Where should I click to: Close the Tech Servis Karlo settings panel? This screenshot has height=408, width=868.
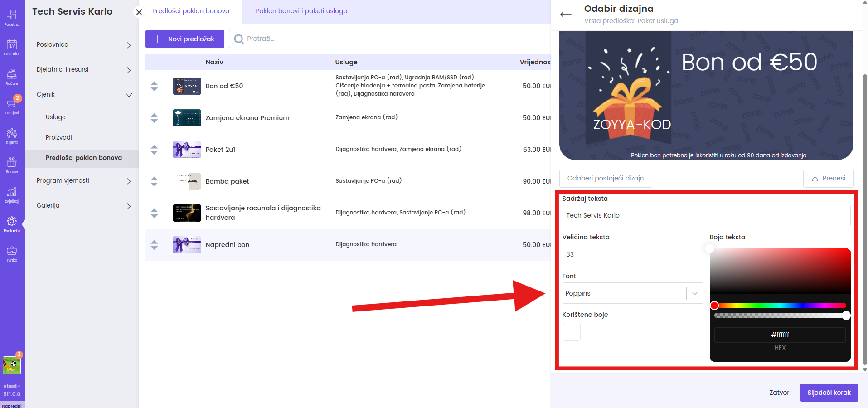139,12
